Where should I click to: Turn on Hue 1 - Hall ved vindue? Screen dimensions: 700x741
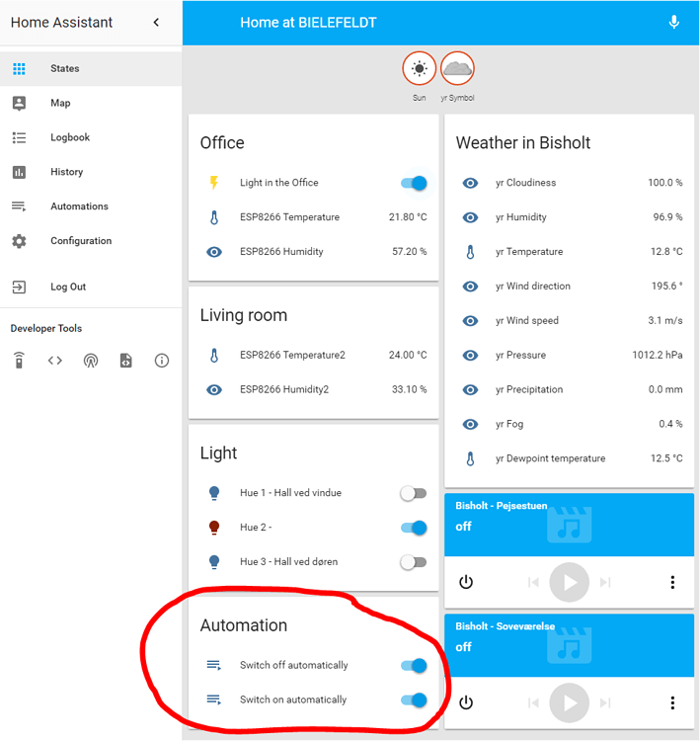click(414, 493)
